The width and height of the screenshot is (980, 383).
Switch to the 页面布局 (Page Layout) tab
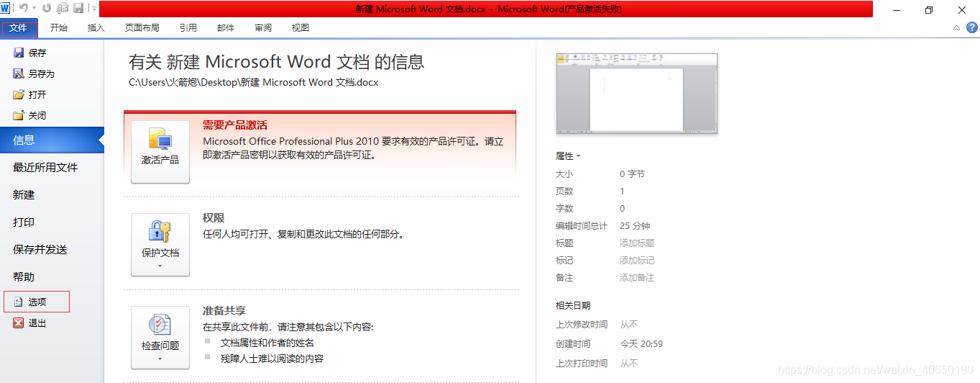(x=142, y=28)
